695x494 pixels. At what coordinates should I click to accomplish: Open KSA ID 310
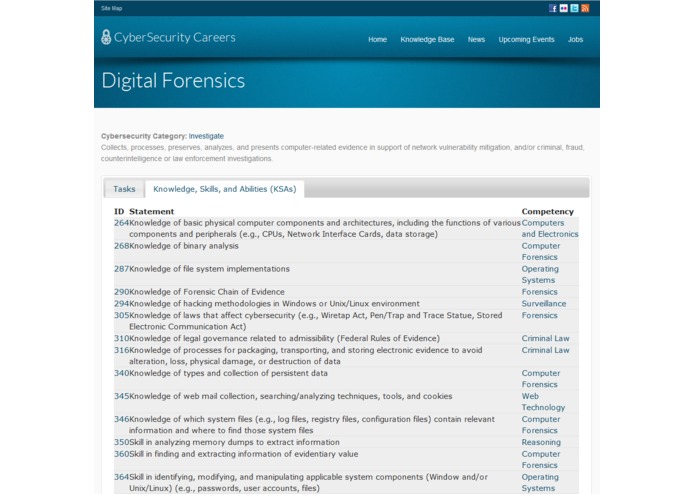click(121, 338)
